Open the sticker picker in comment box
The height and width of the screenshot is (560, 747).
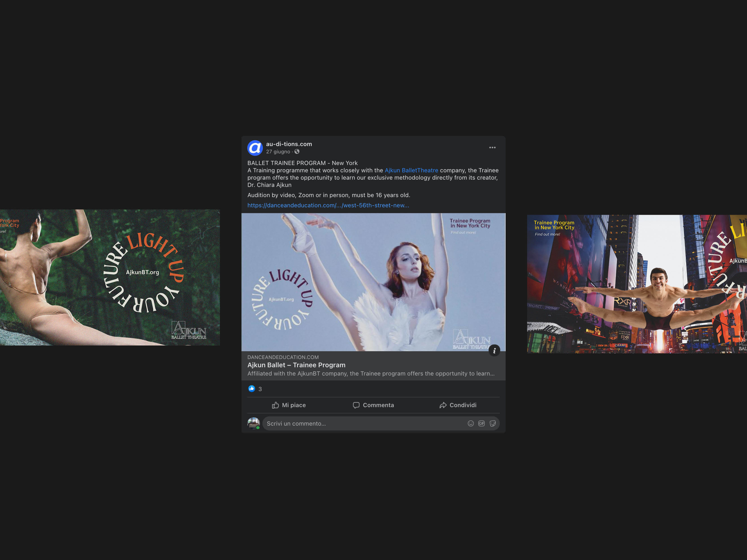pyautogui.click(x=493, y=423)
